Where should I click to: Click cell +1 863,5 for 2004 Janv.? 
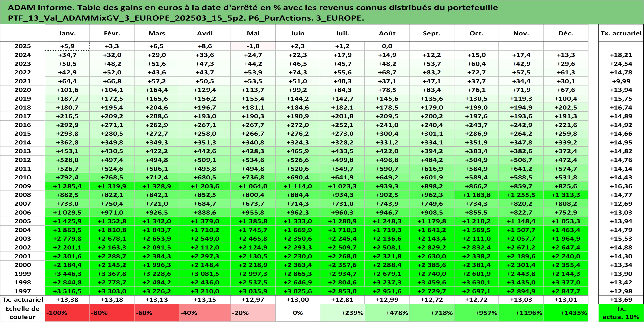point(67,230)
